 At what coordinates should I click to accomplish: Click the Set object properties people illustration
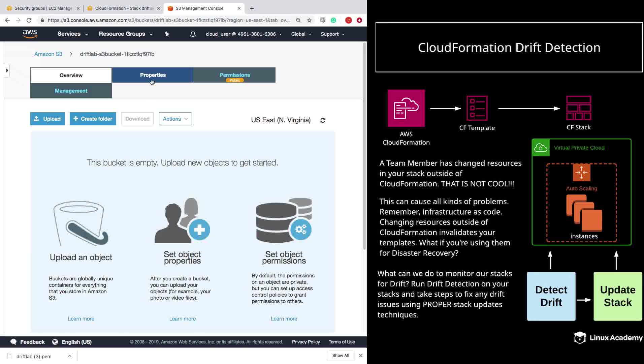182,220
